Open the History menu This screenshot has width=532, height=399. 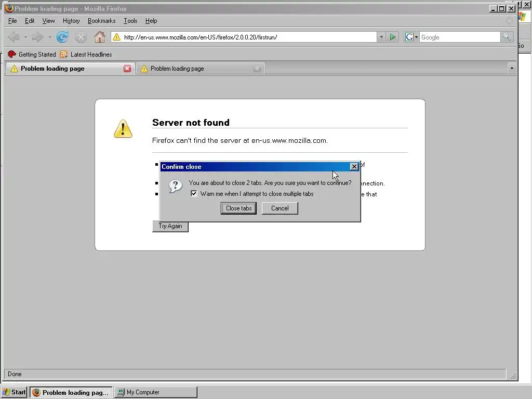(71, 21)
